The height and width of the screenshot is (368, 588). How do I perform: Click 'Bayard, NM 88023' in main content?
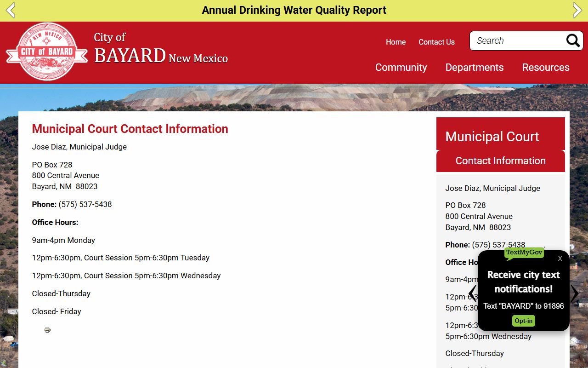point(65,186)
